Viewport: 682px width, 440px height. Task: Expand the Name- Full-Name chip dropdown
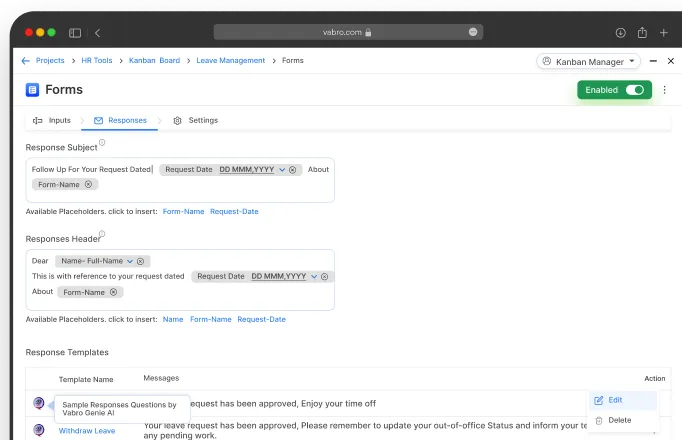[130, 261]
